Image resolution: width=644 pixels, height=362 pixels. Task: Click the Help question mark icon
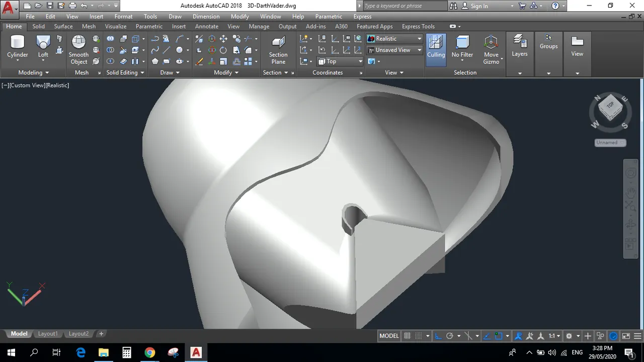point(555,6)
